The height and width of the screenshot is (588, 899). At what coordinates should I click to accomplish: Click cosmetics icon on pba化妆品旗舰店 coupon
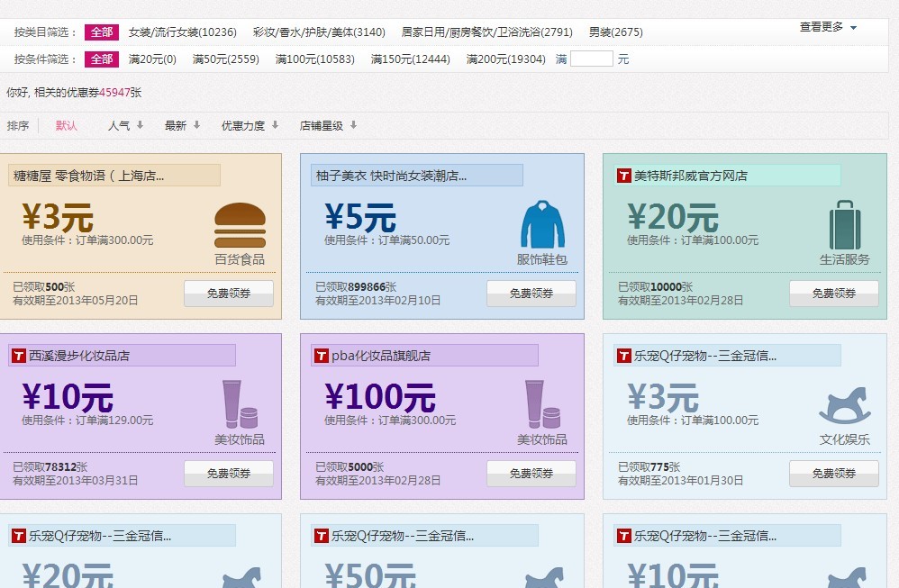coord(543,404)
